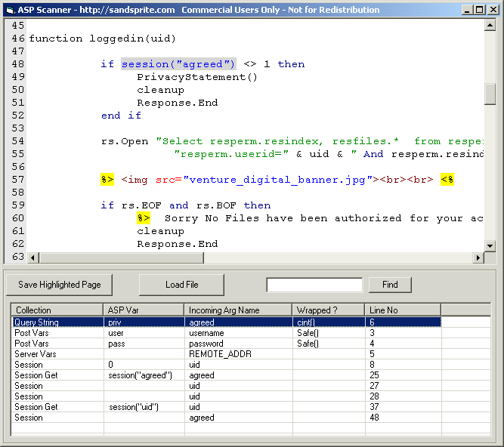Click vertical scrollbar down arrow in code pane
The width and height of the screenshot is (504, 447).
(x=490, y=245)
